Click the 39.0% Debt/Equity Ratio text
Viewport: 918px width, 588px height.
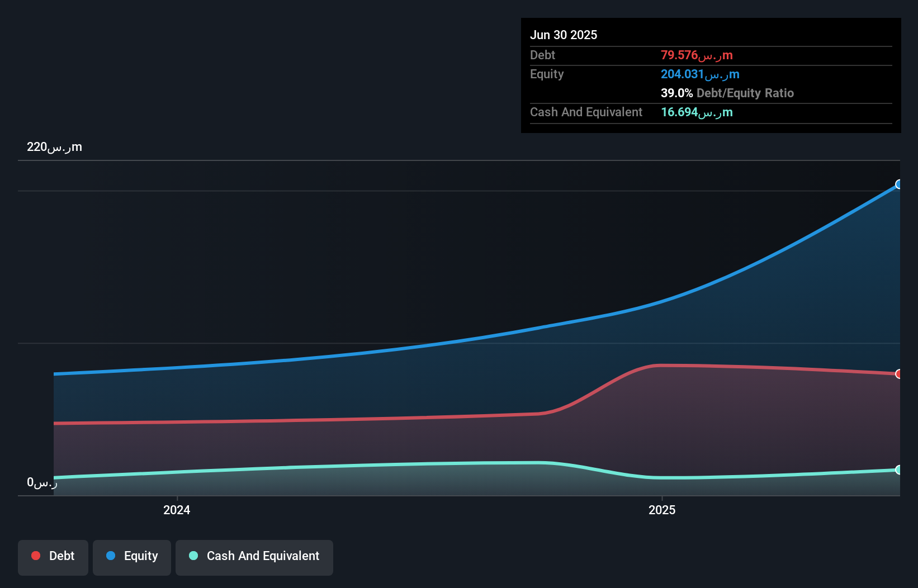point(727,93)
